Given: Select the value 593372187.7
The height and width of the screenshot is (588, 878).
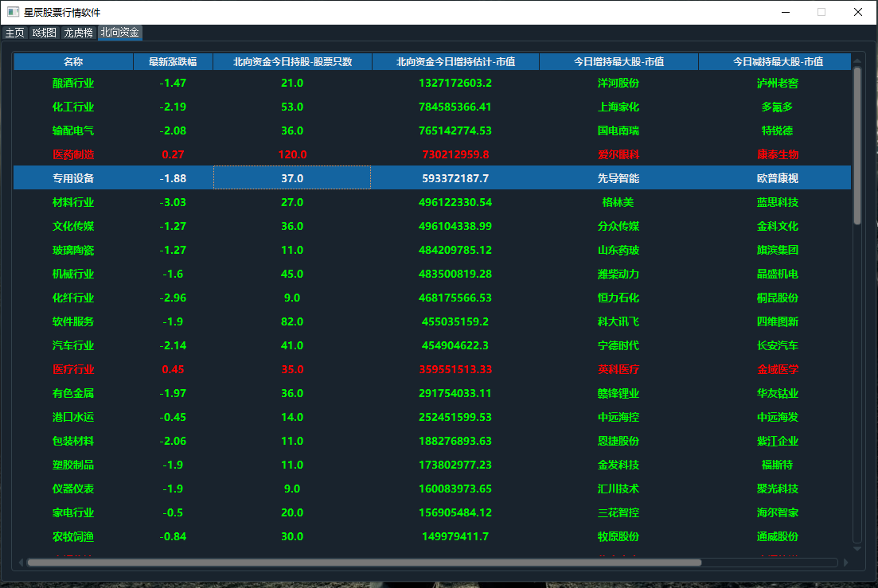Looking at the screenshot, I should (455, 178).
